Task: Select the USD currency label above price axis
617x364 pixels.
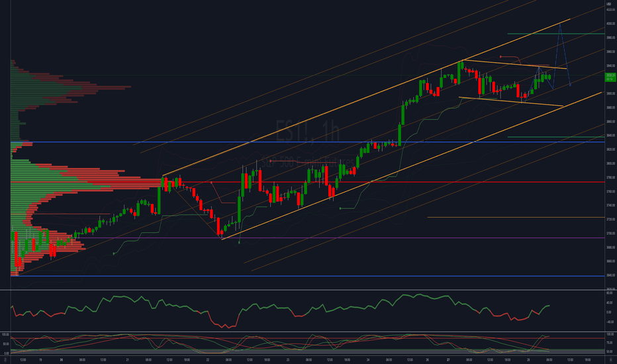Action: pos(609,4)
